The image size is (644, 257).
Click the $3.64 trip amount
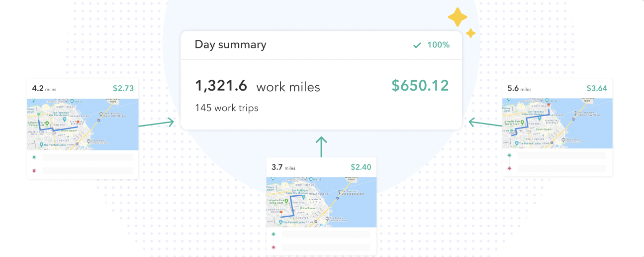[x=596, y=89]
